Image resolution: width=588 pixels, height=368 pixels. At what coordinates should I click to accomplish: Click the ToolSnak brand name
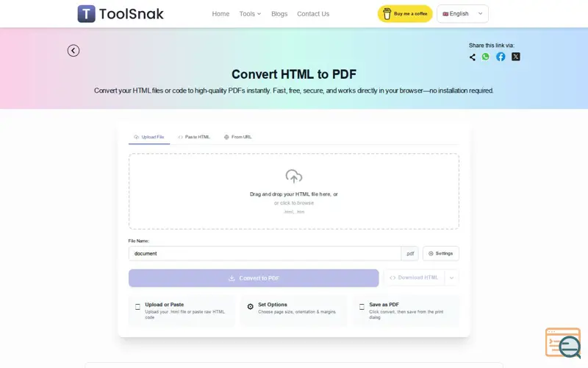point(132,14)
